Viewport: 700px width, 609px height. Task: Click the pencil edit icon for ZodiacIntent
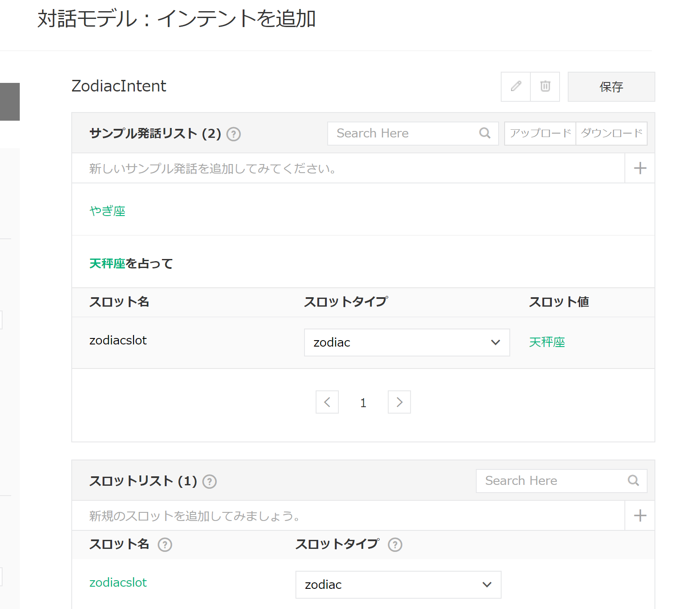(516, 86)
